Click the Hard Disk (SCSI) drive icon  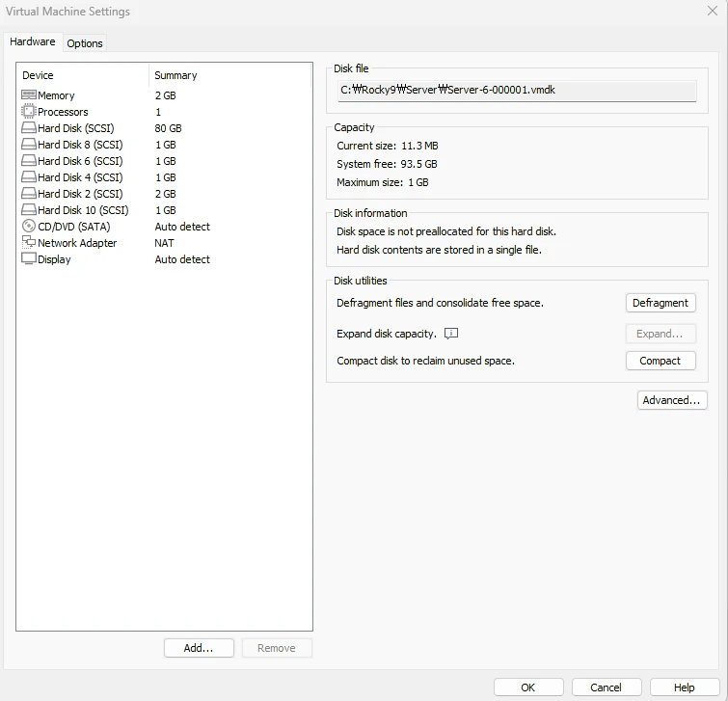click(28, 127)
